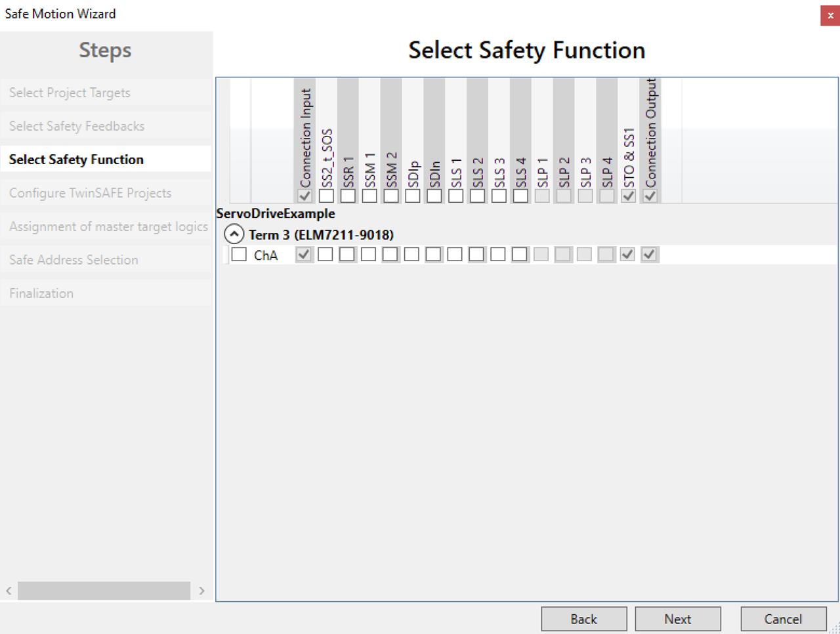Go to Select Safety Feedbacks step
Viewport: 840px width, 634px height.
(x=106, y=126)
